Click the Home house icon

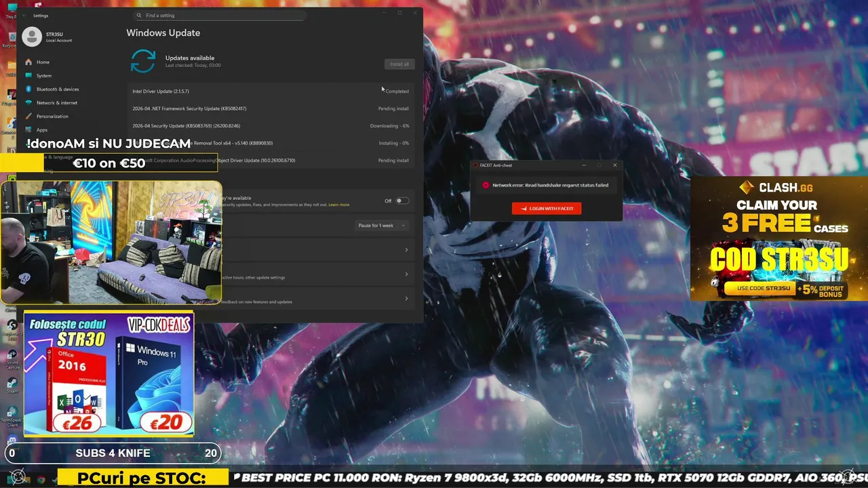click(x=28, y=62)
